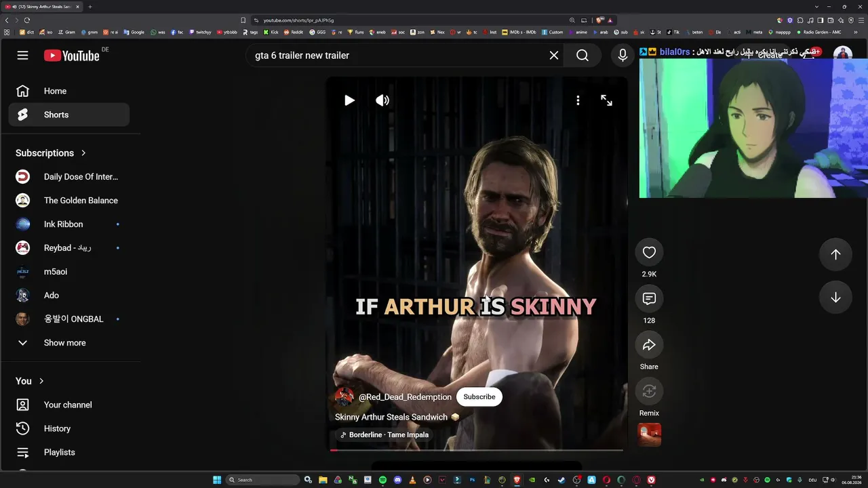Viewport: 868px width, 488px height.
Task: Select the Skinny Arthur browser tab
Action: (42, 7)
